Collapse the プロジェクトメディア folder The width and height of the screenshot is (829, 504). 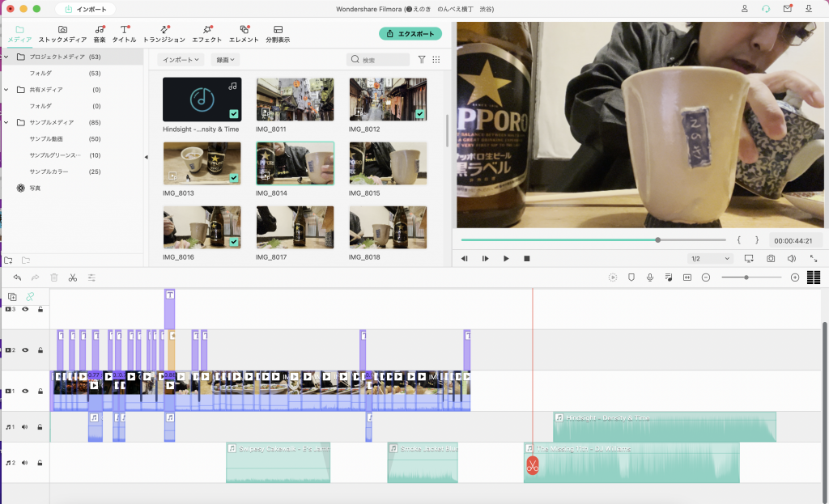(6, 57)
